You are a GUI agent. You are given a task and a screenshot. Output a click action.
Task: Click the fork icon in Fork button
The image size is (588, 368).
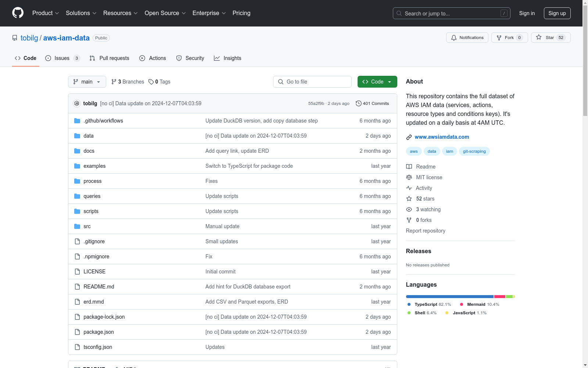(499, 38)
